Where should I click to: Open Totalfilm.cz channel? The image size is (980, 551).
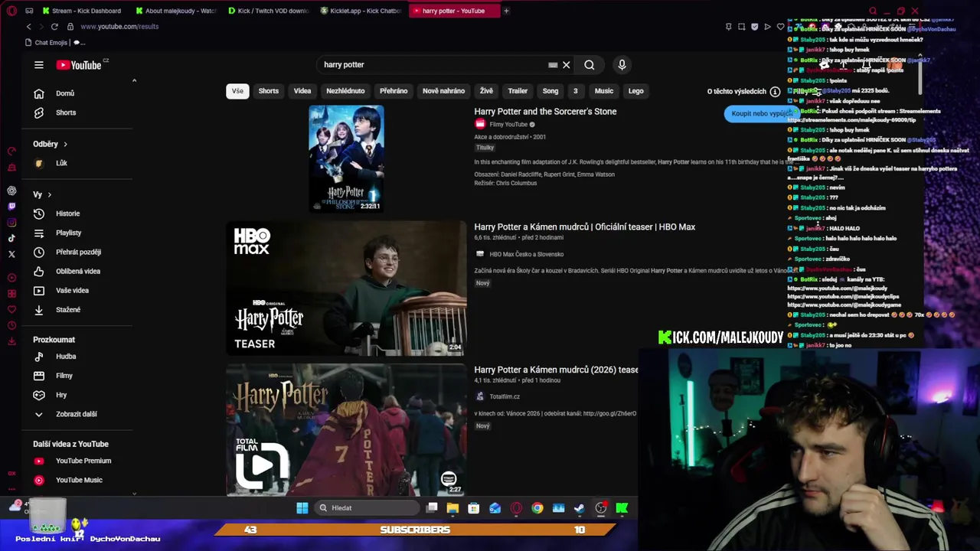505,396
